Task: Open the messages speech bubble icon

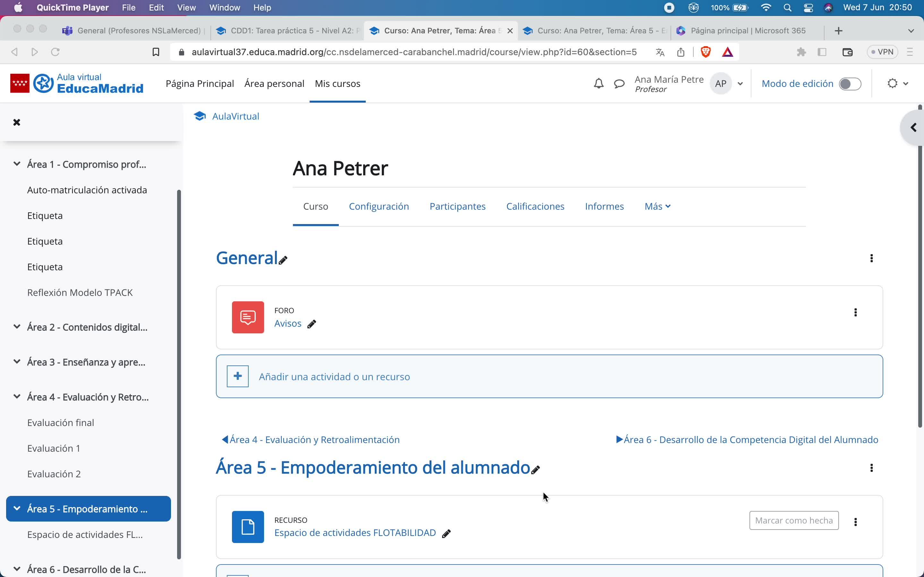Action: pyautogui.click(x=619, y=84)
